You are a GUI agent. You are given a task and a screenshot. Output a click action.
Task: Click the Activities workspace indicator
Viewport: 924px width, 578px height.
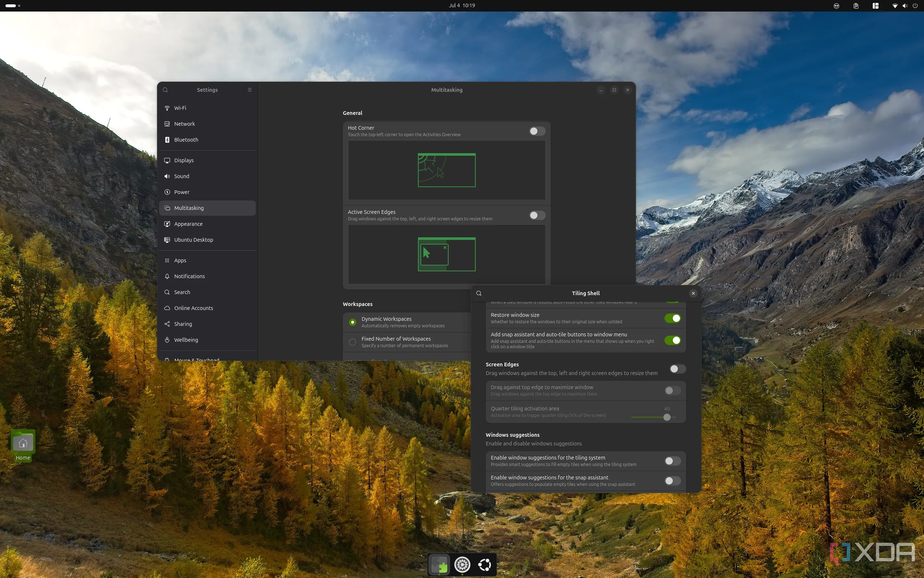(x=12, y=5)
